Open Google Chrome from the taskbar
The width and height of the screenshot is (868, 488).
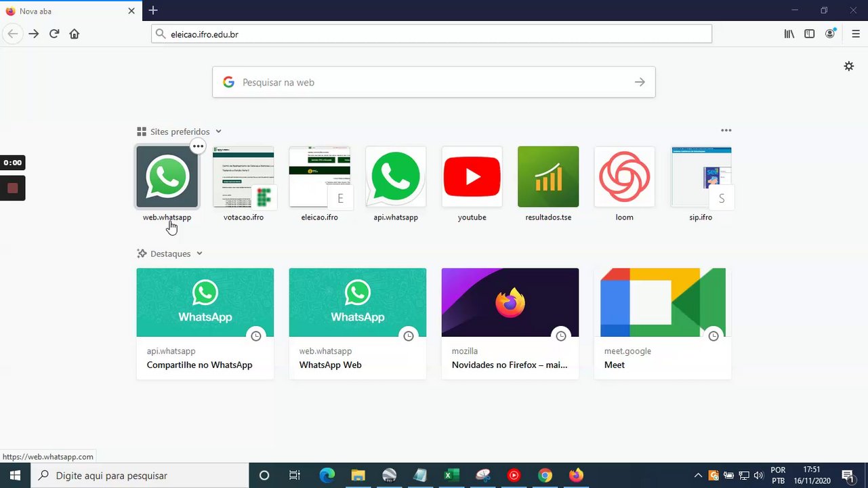[x=545, y=475]
